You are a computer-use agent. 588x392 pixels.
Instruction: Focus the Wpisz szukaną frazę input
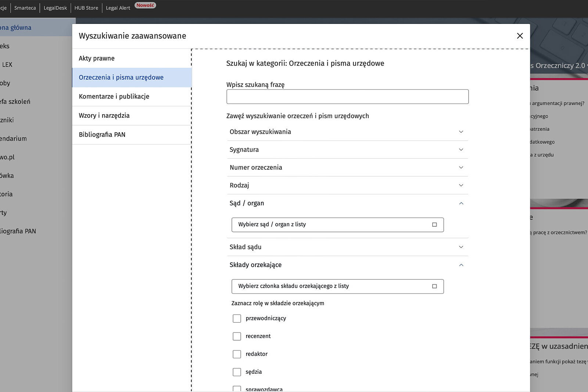347,97
